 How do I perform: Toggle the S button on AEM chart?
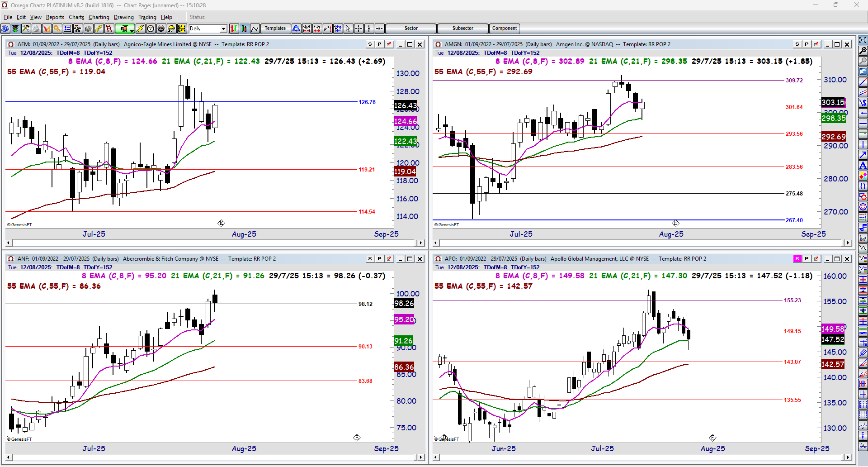(370, 44)
